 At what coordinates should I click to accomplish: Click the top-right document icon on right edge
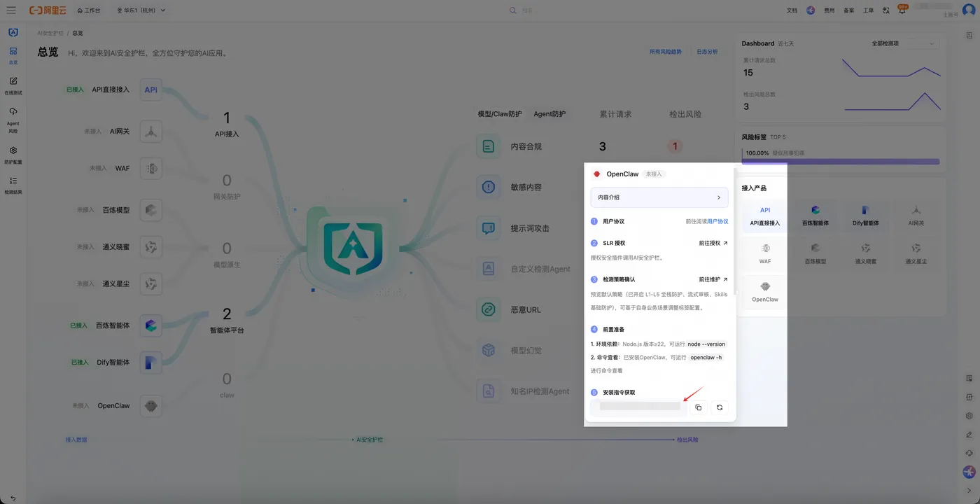tap(969, 35)
